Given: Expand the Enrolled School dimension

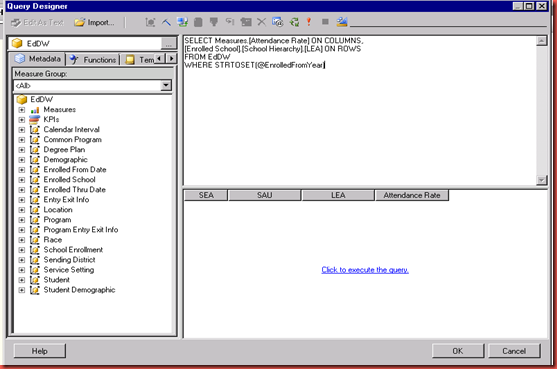Looking at the screenshot, I should (x=22, y=180).
